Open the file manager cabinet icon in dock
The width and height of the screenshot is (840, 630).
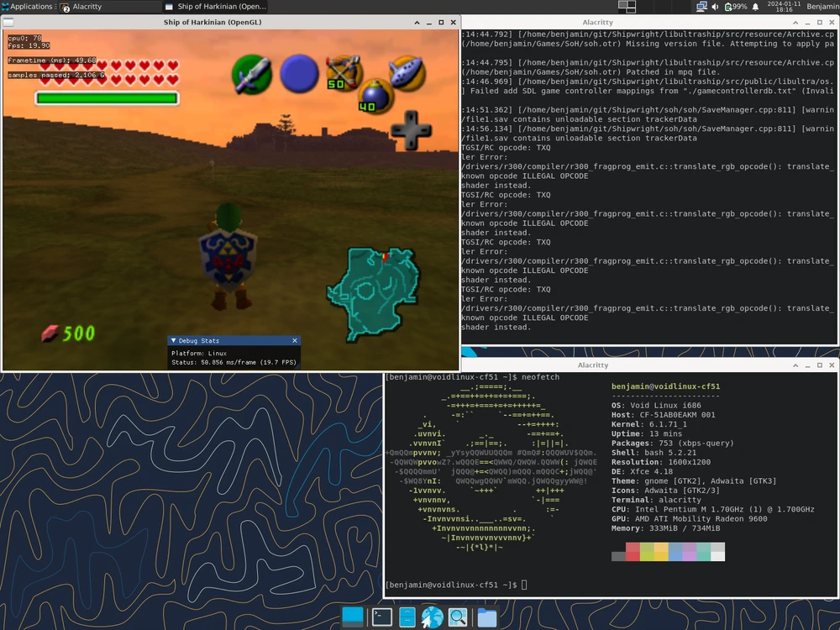[x=407, y=617]
